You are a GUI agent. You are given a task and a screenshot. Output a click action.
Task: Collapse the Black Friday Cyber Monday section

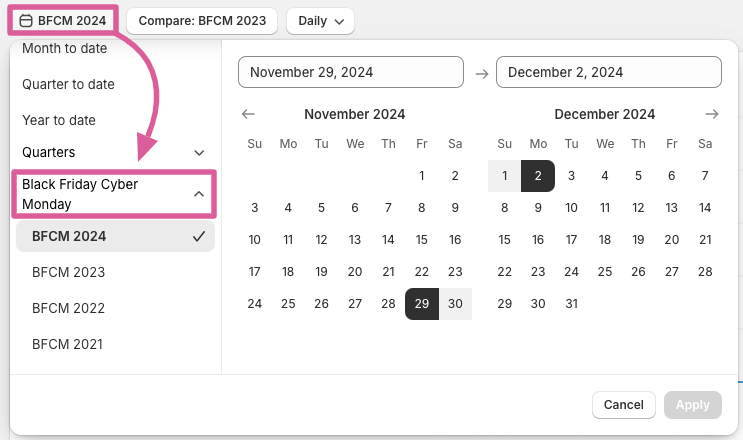click(114, 194)
